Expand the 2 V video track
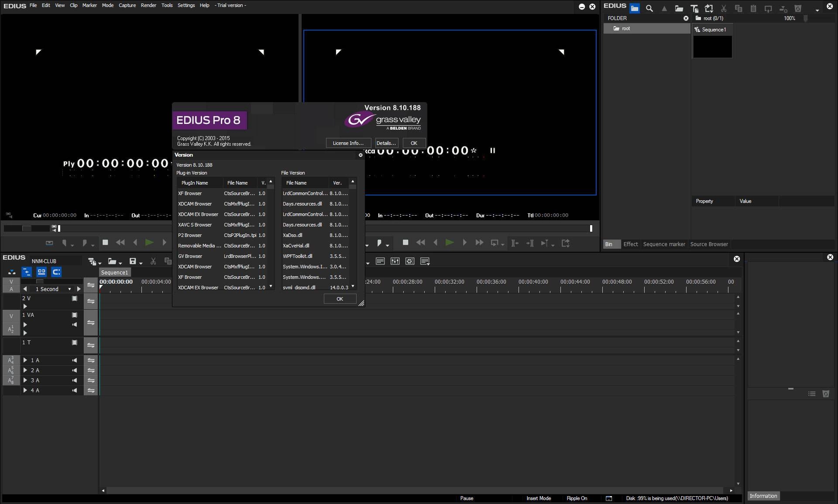The height and width of the screenshot is (504, 838). 25,306
